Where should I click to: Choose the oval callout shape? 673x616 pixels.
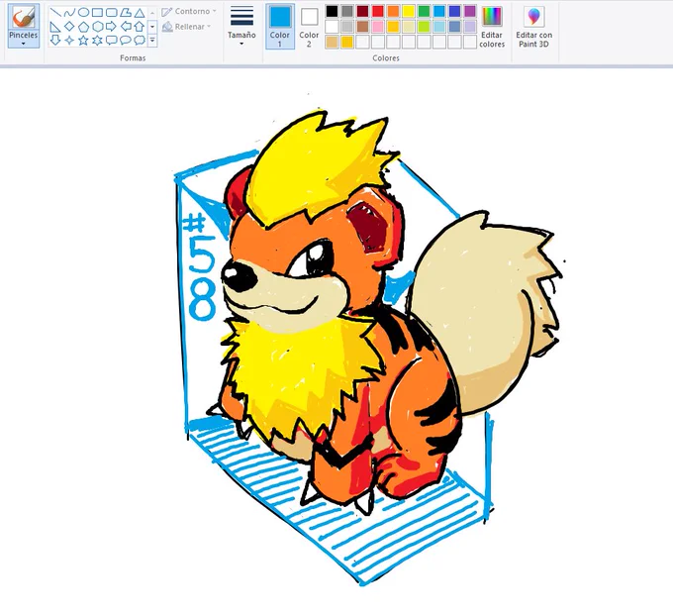[x=125, y=41]
